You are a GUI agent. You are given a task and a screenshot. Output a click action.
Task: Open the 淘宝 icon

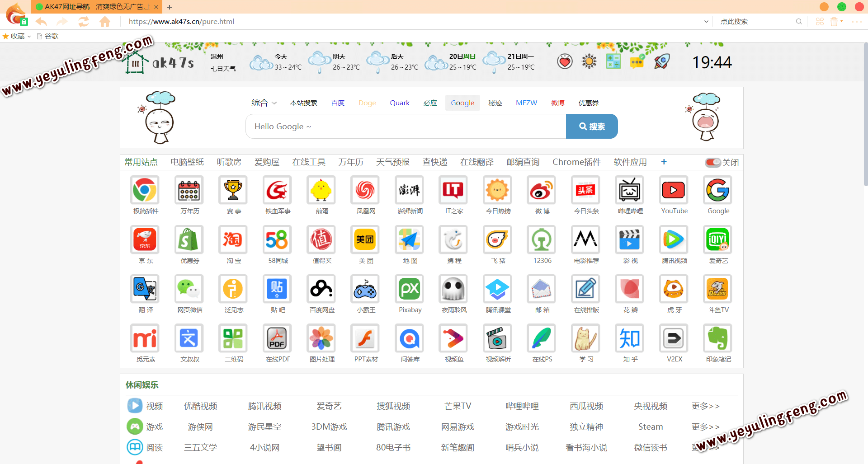(x=233, y=239)
